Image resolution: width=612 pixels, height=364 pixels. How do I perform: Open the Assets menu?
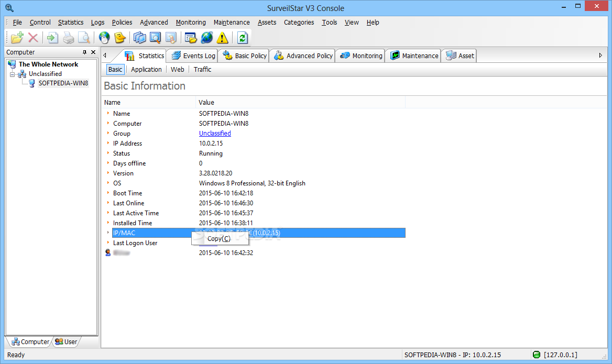[x=267, y=22]
